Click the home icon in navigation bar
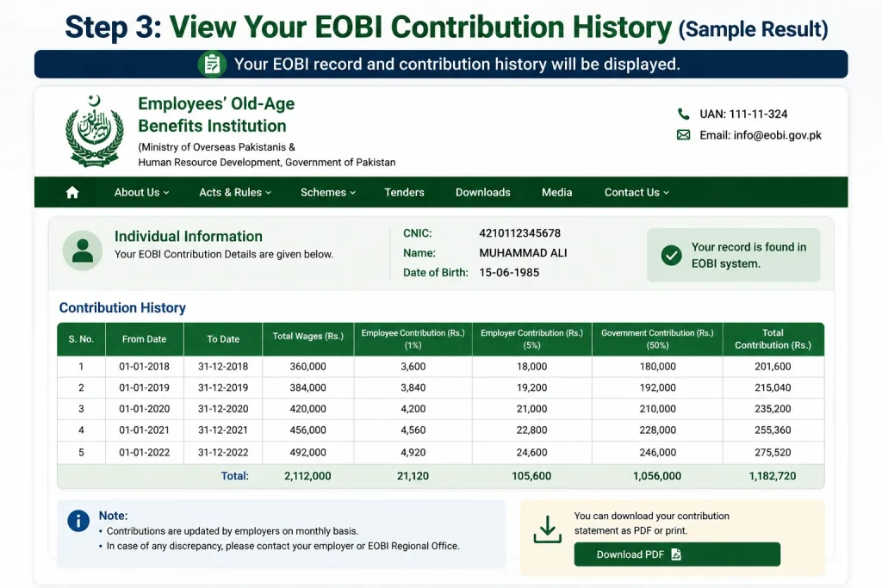This screenshot has height=588, width=882. click(x=72, y=192)
